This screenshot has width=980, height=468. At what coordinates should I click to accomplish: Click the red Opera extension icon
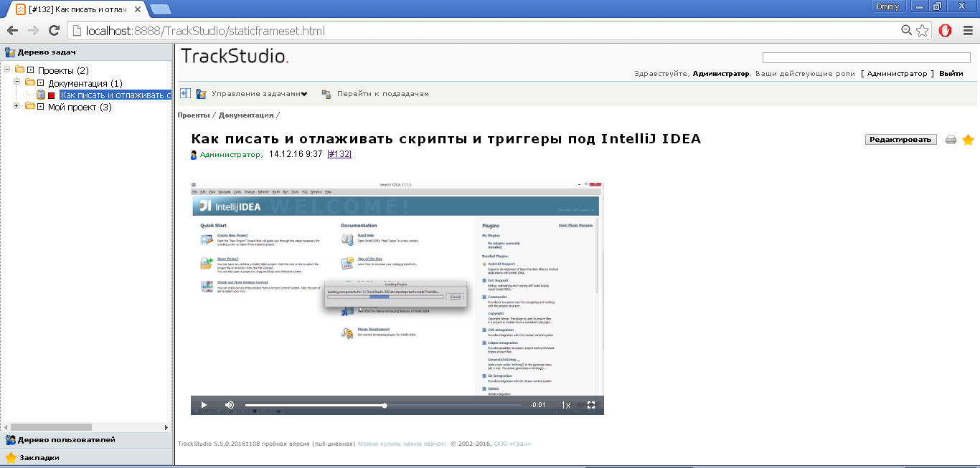point(946,31)
